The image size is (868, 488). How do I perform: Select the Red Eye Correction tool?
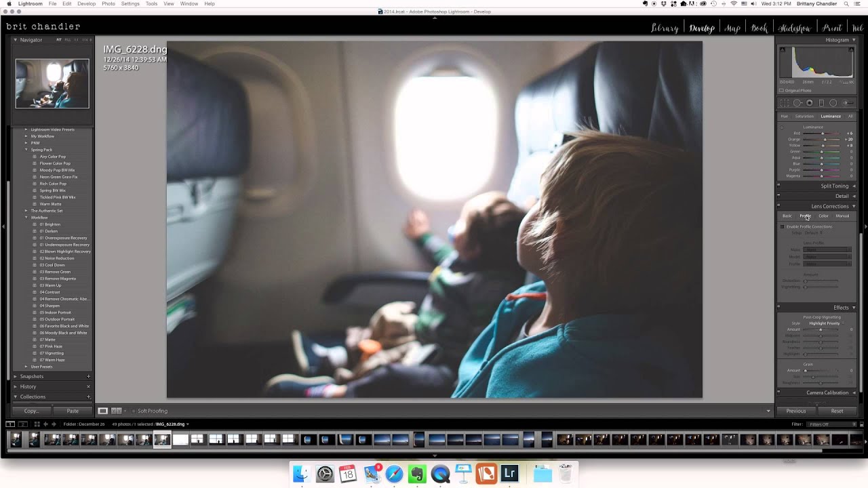click(810, 103)
